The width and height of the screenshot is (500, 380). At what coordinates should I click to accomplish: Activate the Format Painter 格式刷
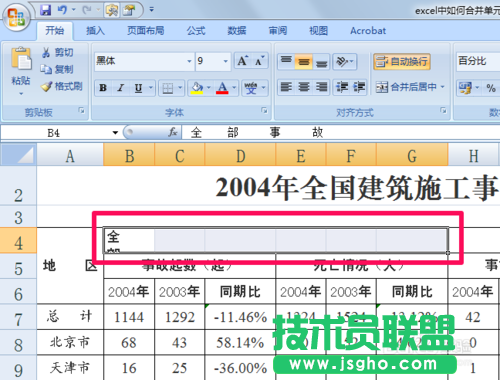[x=62, y=86]
